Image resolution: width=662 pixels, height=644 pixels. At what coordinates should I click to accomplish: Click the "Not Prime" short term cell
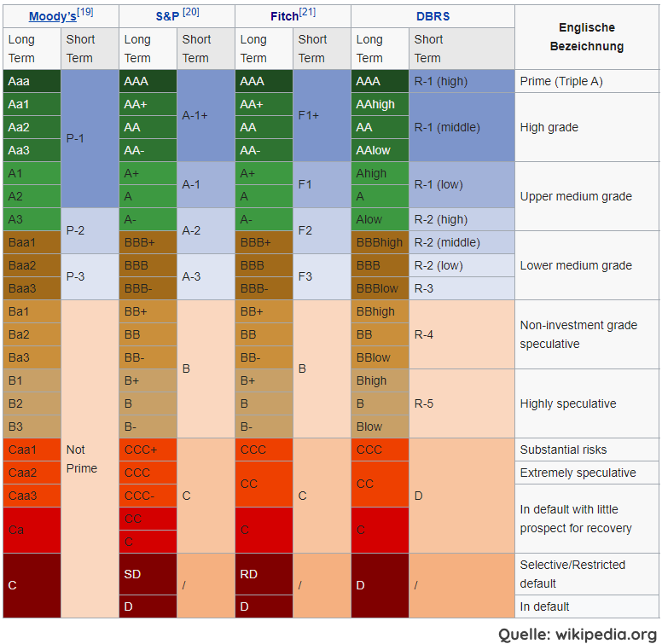[x=90, y=459]
